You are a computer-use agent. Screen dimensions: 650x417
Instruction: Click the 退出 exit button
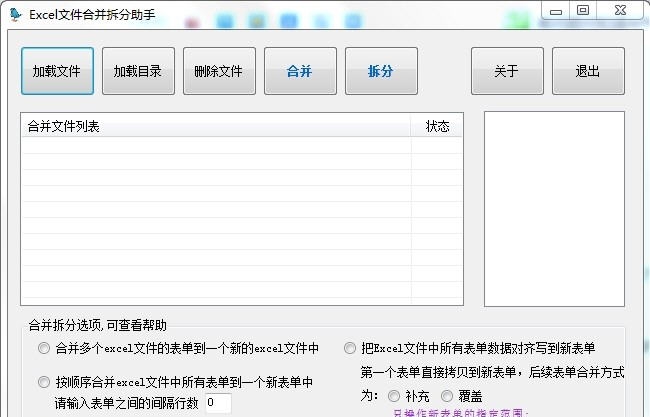(588, 71)
